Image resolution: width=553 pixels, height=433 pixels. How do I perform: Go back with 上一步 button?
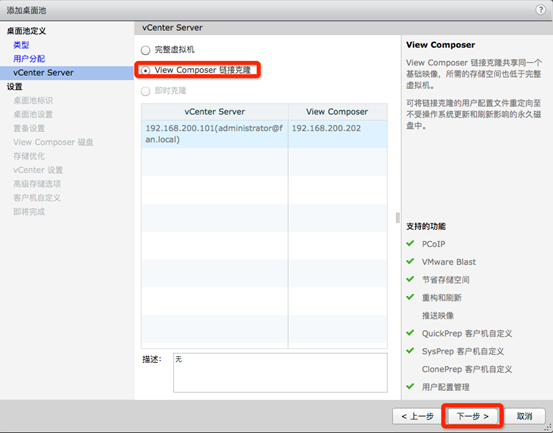click(x=417, y=416)
